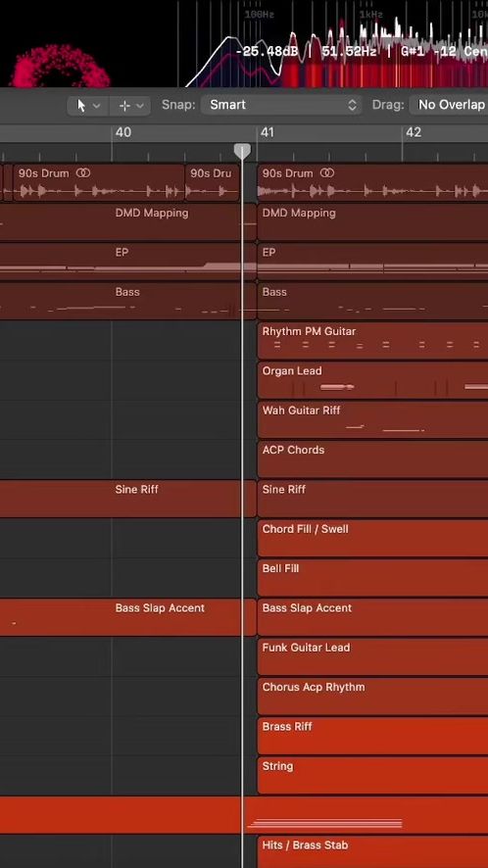Click the red circular goniometer display
The height and width of the screenshot is (868, 488).
61,67
